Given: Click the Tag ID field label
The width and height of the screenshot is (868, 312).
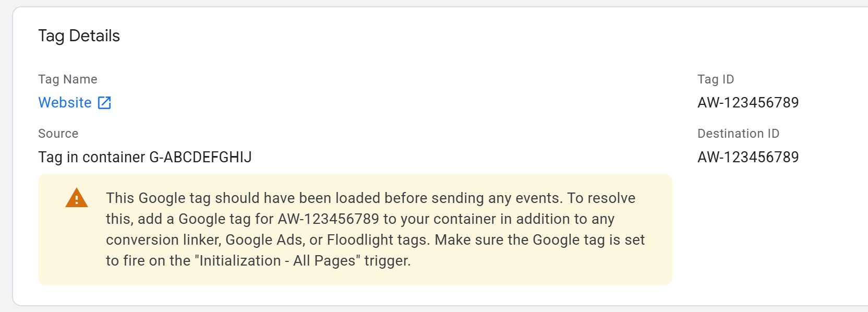Looking at the screenshot, I should (x=716, y=79).
